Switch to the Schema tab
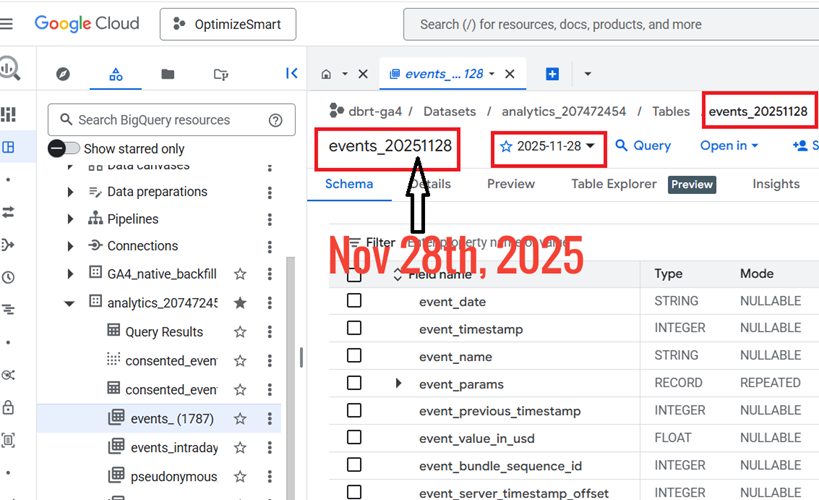The width and height of the screenshot is (819, 500). pos(349,184)
